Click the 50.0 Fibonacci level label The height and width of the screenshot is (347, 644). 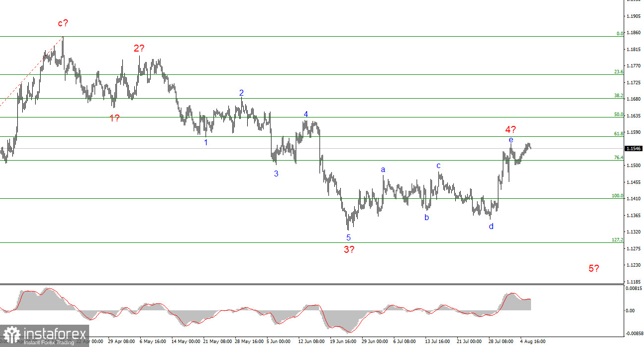tap(619, 115)
